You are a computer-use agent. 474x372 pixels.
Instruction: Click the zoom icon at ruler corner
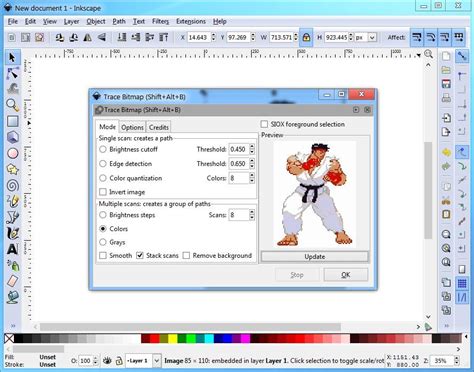click(x=428, y=54)
